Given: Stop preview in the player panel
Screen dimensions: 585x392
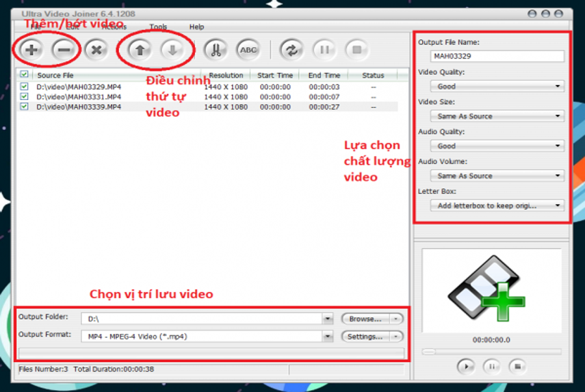Looking at the screenshot, I should pos(517,366).
